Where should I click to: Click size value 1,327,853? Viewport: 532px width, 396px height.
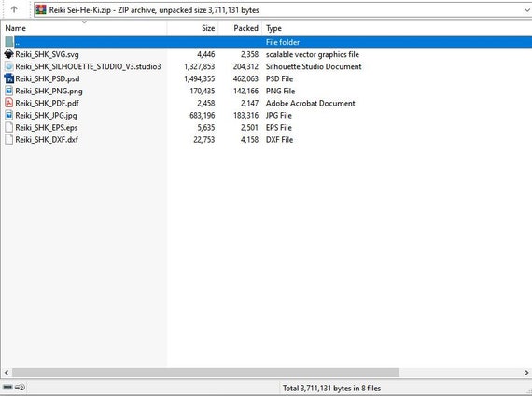[x=200, y=66]
